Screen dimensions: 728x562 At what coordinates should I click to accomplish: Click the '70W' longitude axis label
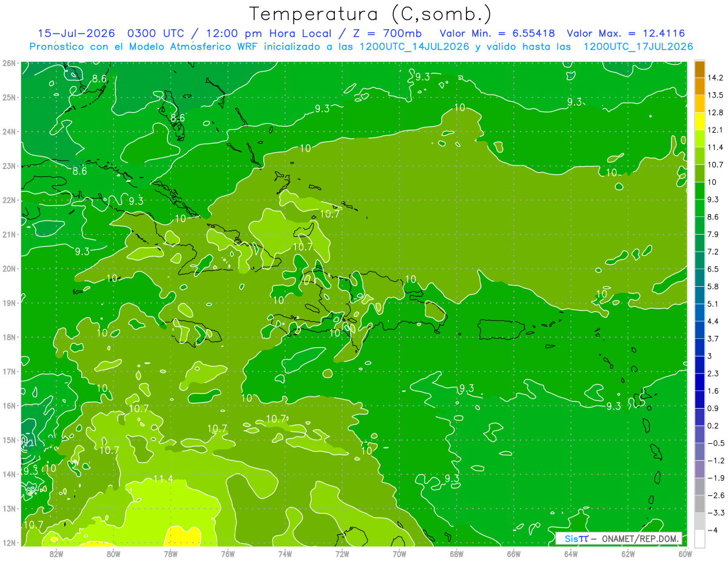coord(399,553)
